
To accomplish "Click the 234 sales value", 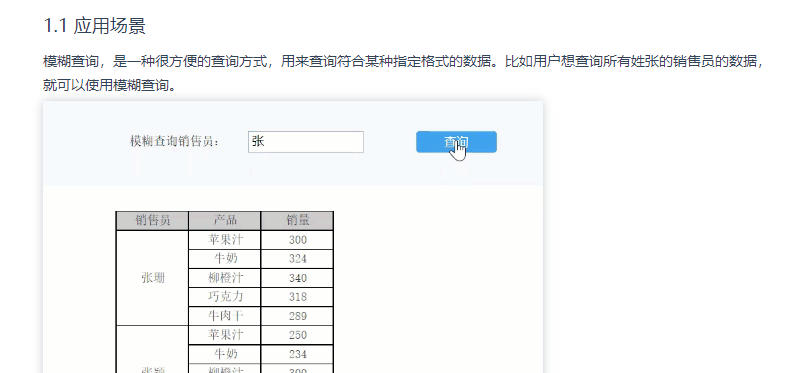I will pyautogui.click(x=297, y=354).
